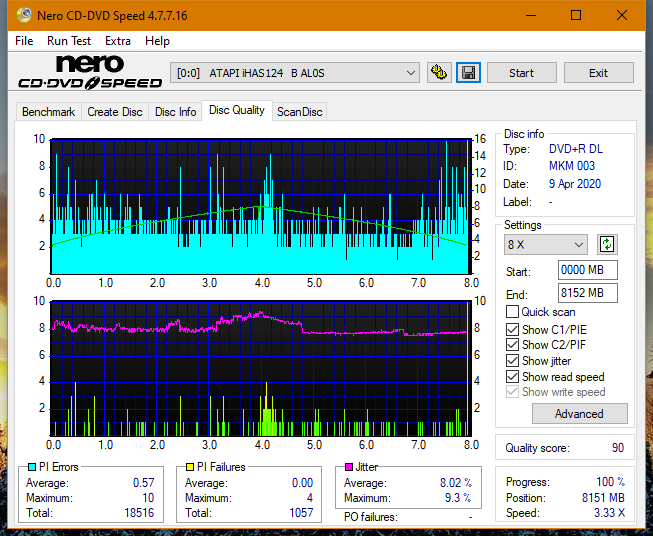Click the End MB input field
653x536 pixels.
tap(587, 293)
